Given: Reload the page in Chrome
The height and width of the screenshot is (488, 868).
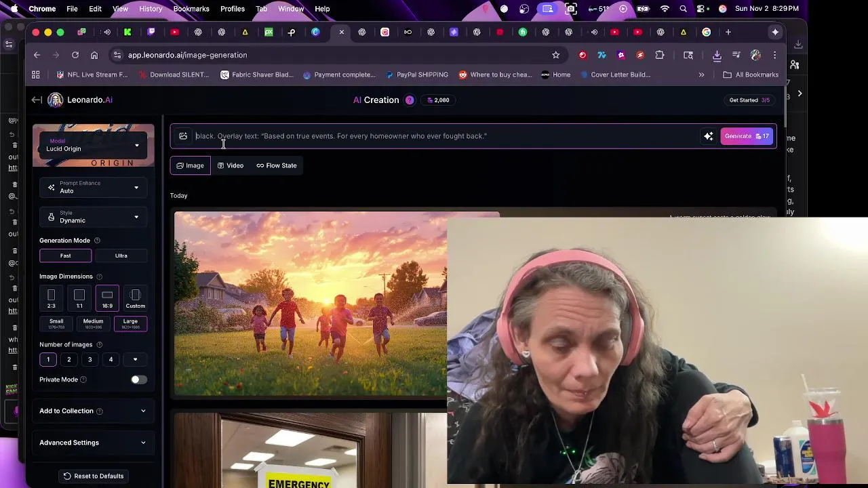Looking at the screenshot, I should [75, 55].
